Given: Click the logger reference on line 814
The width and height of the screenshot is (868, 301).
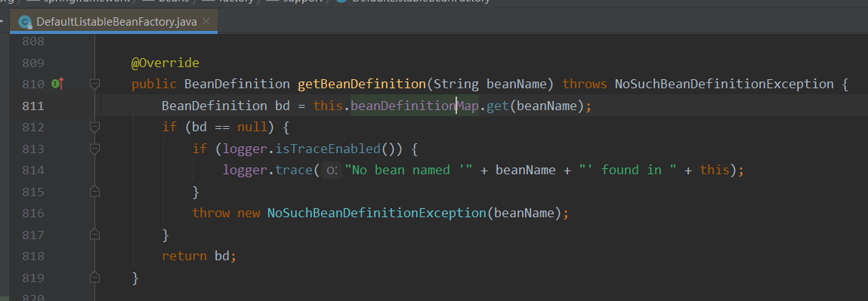Looking at the screenshot, I should (245, 170).
